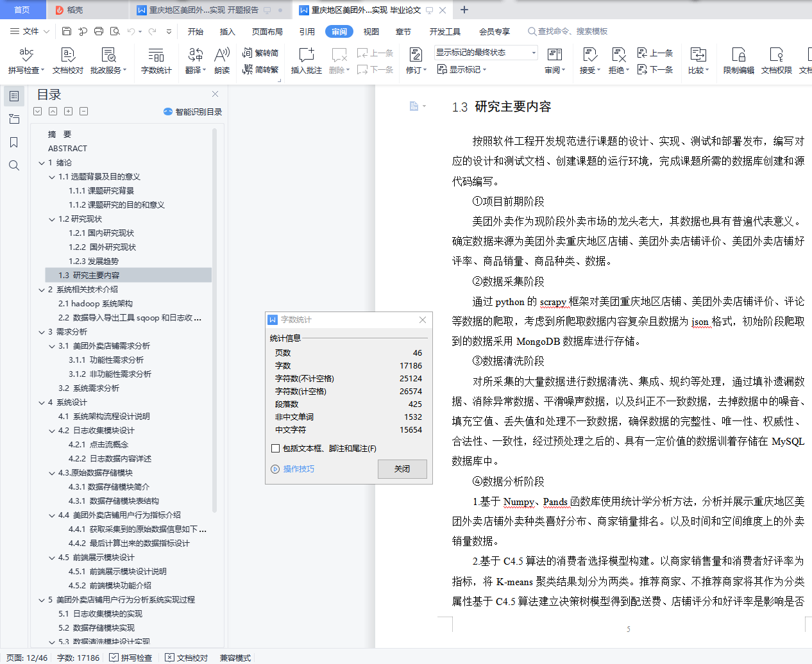This screenshot has width=812, height=664.
Task: Click the print icon in quick access toolbar
Action: (99, 31)
